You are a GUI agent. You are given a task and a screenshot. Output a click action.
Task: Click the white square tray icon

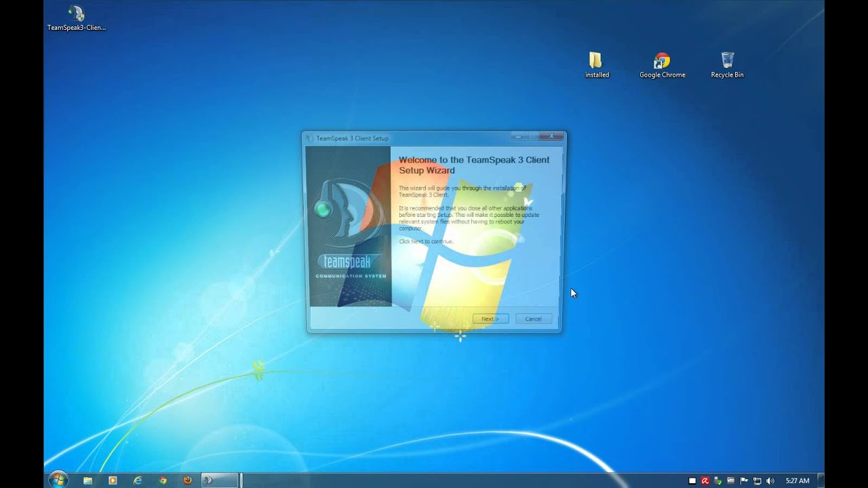(x=692, y=481)
